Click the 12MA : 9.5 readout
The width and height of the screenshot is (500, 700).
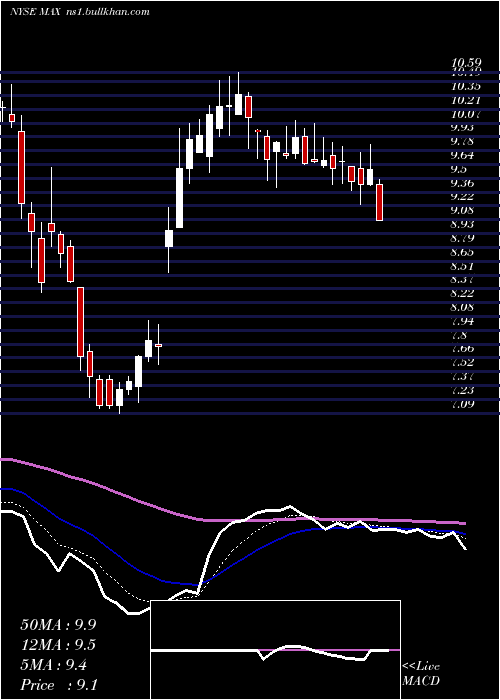(x=58, y=645)
